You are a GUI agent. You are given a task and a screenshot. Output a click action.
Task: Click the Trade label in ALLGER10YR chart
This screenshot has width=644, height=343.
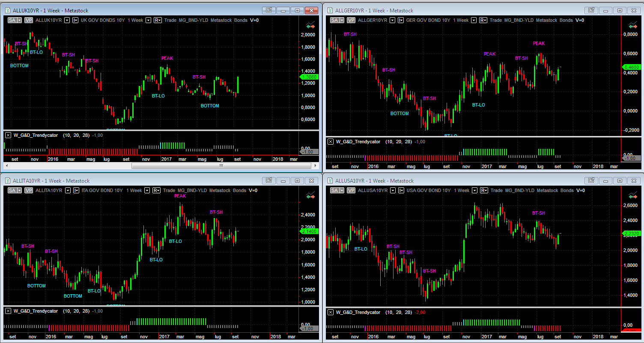496,20
